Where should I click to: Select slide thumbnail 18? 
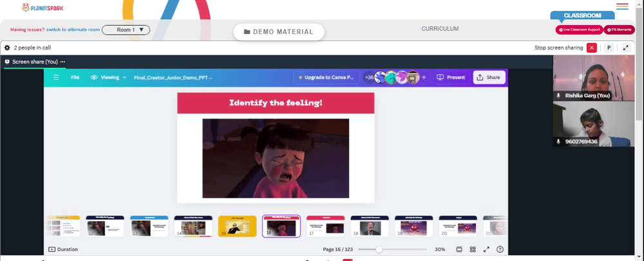pos(370,226)
